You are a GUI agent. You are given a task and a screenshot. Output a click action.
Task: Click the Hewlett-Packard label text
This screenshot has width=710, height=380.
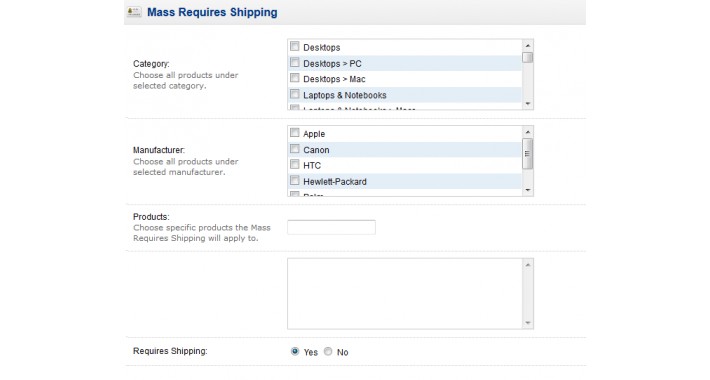(x=335, y=182)
